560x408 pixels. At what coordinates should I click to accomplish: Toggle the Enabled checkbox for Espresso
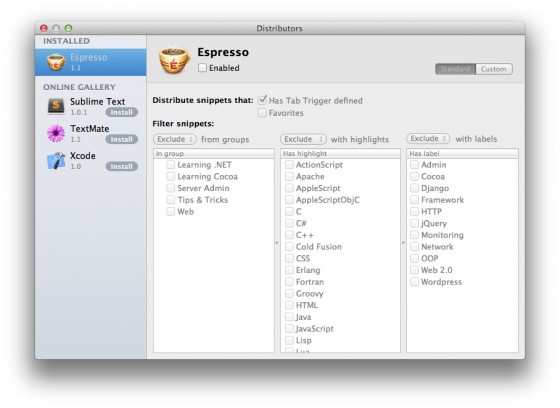tap(202, 68)
